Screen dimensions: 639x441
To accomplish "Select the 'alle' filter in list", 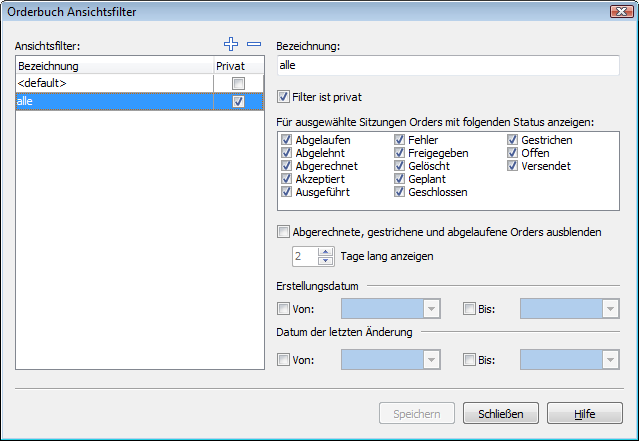I will pyautogui.click(x=110, y=102).
